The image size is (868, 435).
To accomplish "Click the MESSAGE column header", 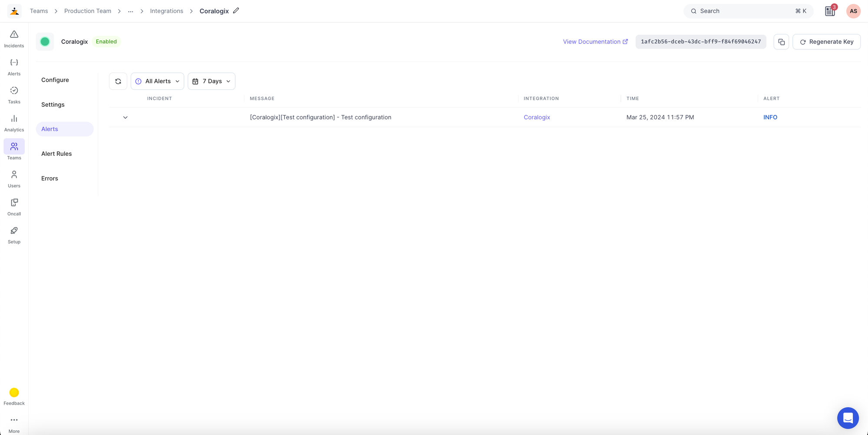I will coord(262,98).
